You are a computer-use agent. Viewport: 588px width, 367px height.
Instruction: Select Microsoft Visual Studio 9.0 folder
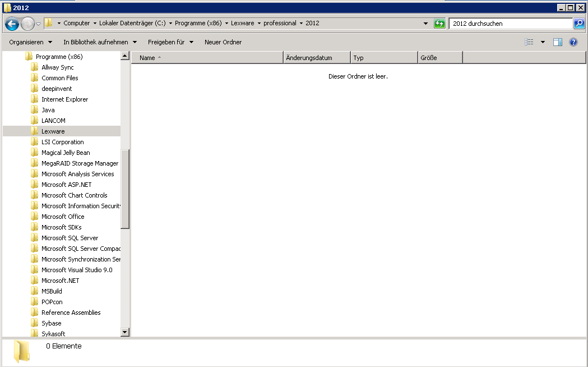tap(77, 270)
